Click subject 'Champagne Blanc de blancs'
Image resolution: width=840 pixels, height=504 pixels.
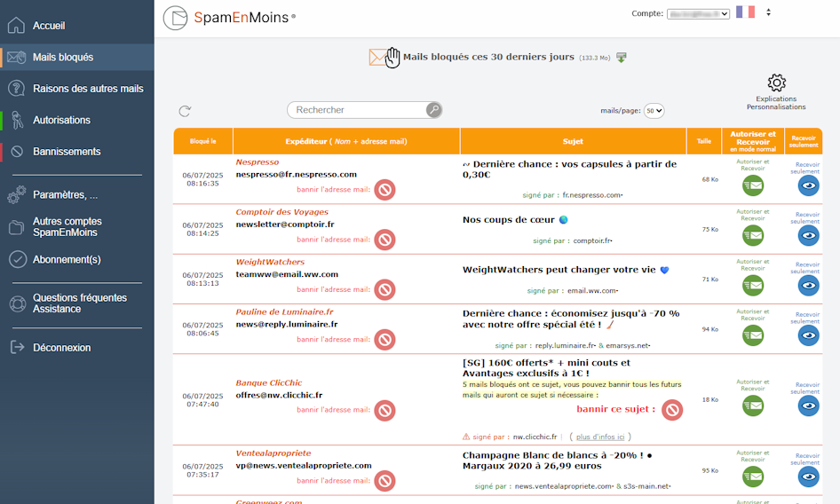(557, 461)
